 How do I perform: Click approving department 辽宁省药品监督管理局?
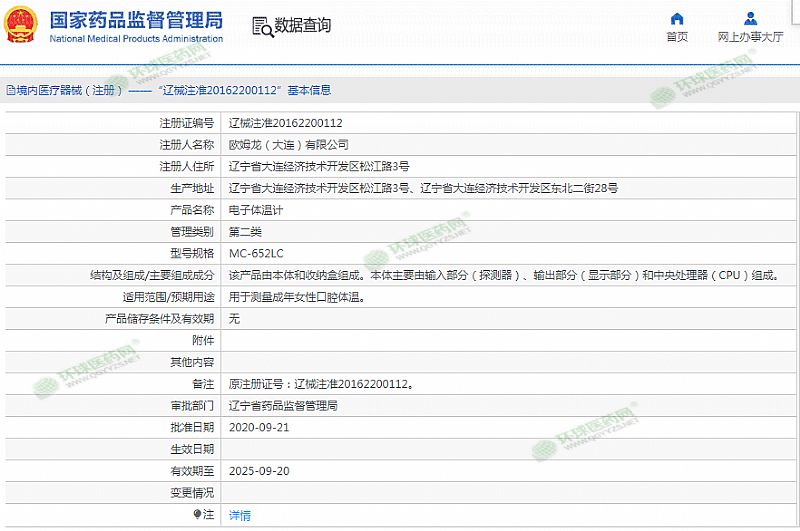coord(284,406)
